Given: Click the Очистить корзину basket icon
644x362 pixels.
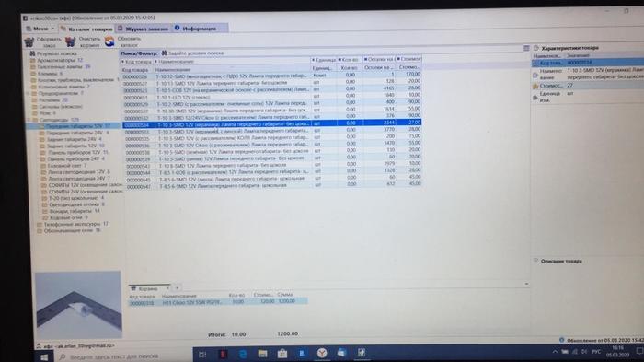Looking at the screenshot, I should (x=70, y=41).
